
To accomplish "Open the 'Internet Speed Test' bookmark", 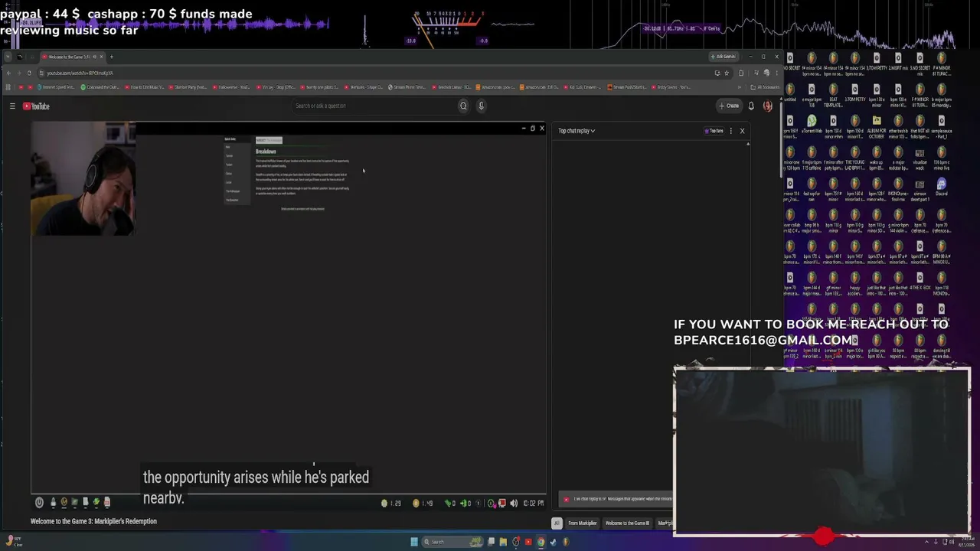I will coord(57,87).
